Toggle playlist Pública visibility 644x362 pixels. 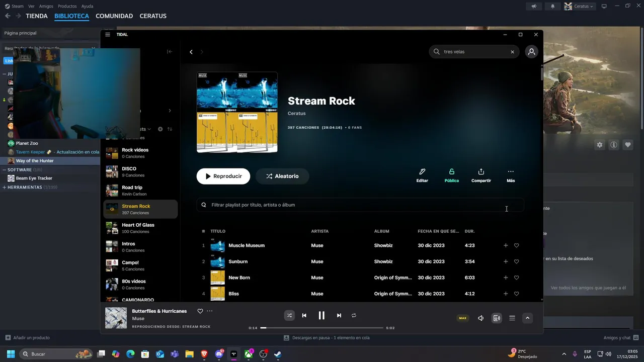coord(451,175)
